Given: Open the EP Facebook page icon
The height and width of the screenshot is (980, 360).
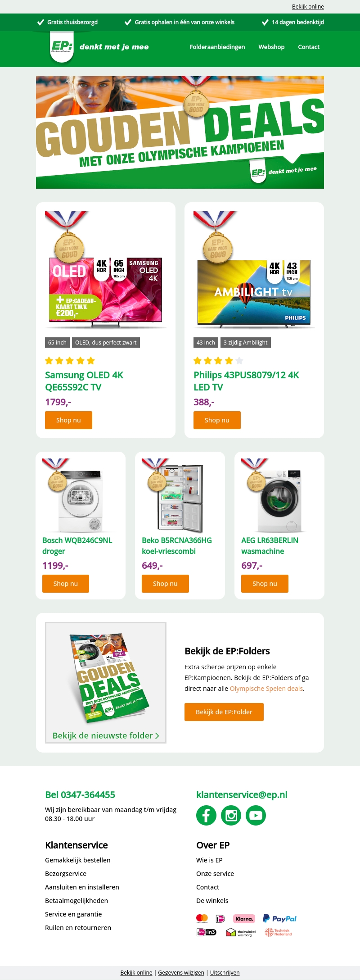Looking at the screenshot, I should coord(206,815).
